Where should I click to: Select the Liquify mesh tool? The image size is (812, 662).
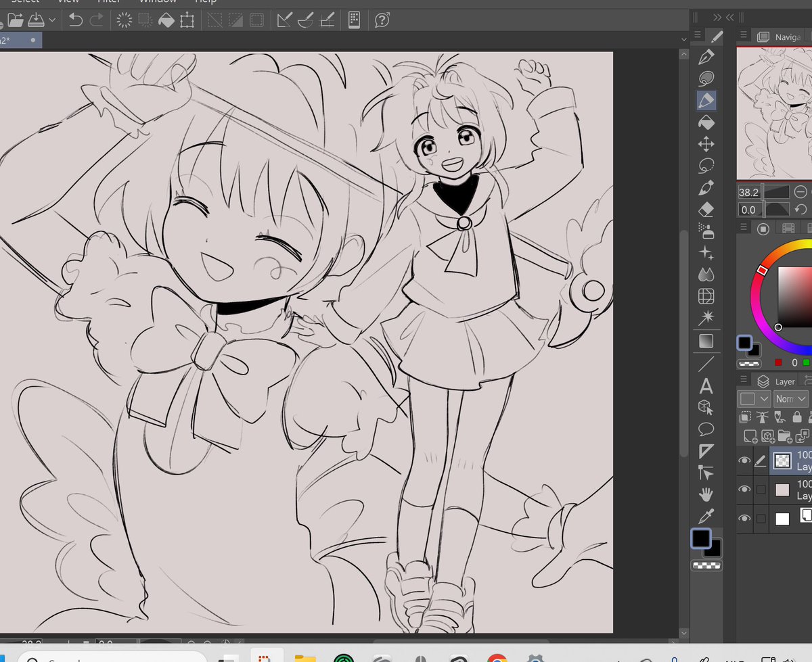point(706,296)
